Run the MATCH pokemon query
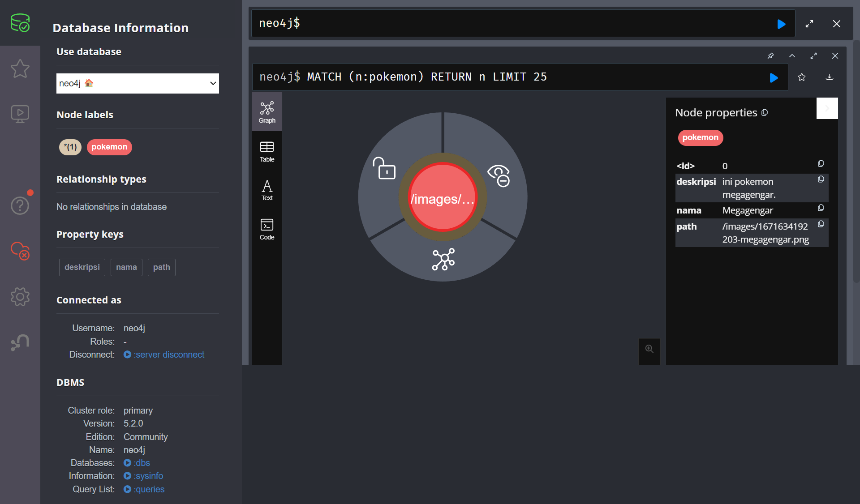 point(774,77)
